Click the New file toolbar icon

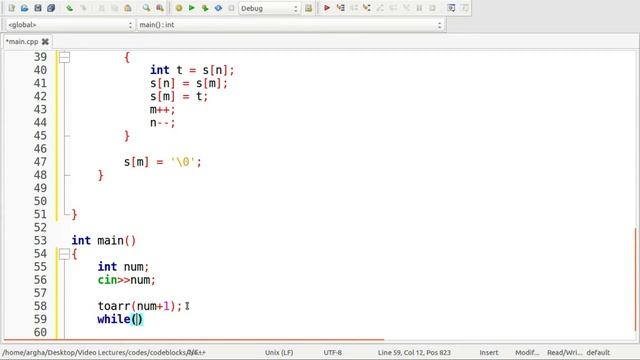click(11, 8)
